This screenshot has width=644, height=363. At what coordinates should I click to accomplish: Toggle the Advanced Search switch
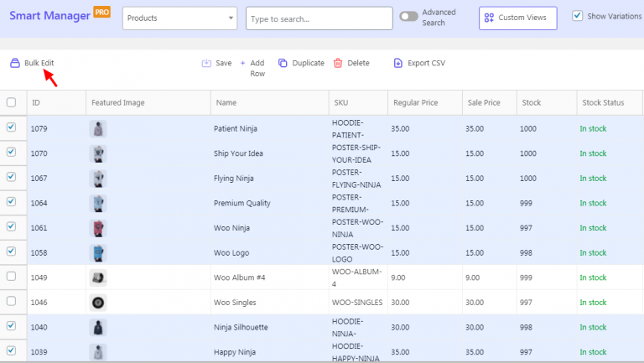(x=409, y=17)
